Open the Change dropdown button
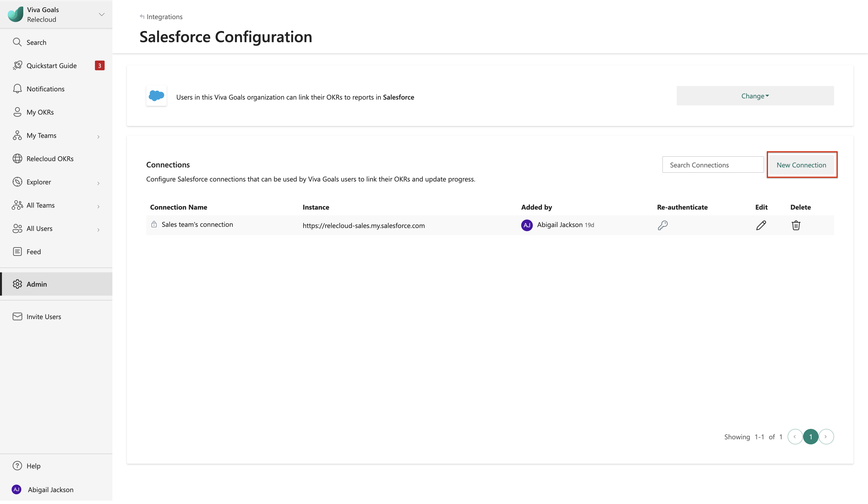Image resolution: width=868 pixels, height=504 pixels. click(755, 96)
